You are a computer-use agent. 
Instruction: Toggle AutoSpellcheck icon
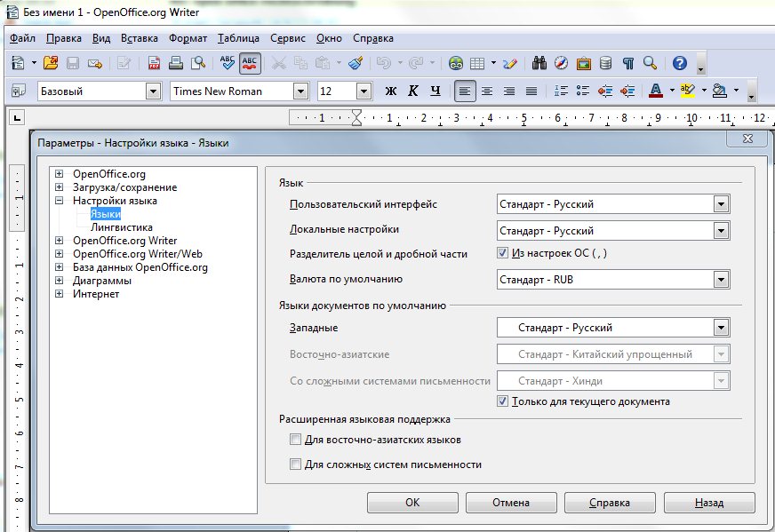(250, 63)
